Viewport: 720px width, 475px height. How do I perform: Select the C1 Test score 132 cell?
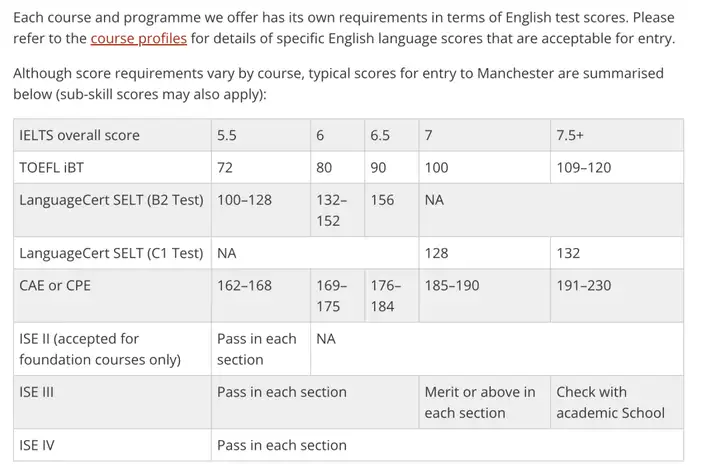[617, 253]
